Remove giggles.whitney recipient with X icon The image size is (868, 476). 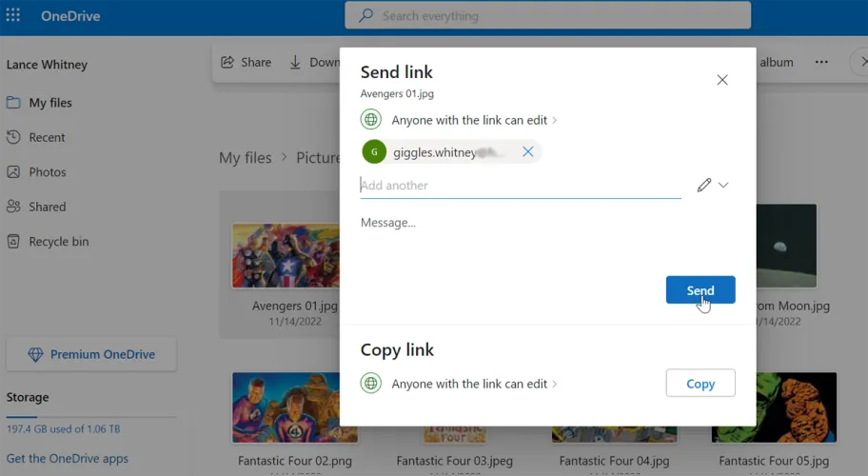[x=527, y=151]
